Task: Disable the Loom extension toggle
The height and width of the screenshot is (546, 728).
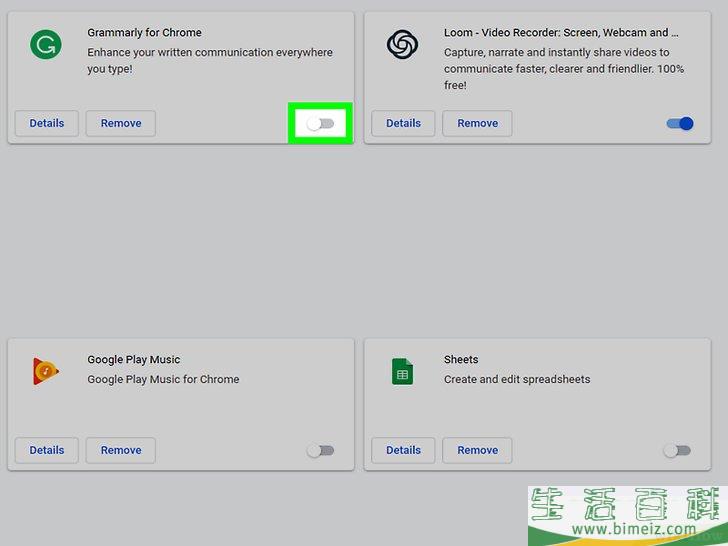Action: pyautogui.click(x=679, y=123)
